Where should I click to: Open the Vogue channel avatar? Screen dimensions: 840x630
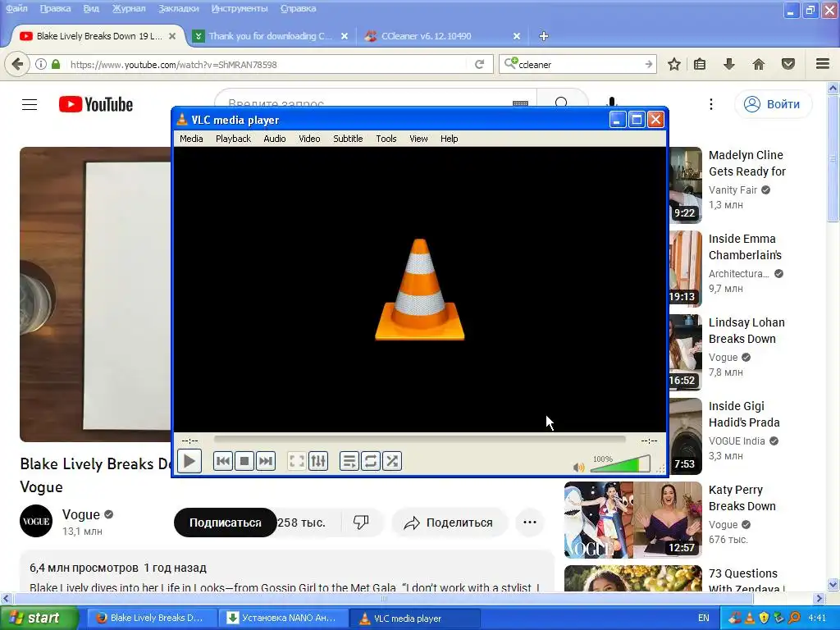(36, 521)
